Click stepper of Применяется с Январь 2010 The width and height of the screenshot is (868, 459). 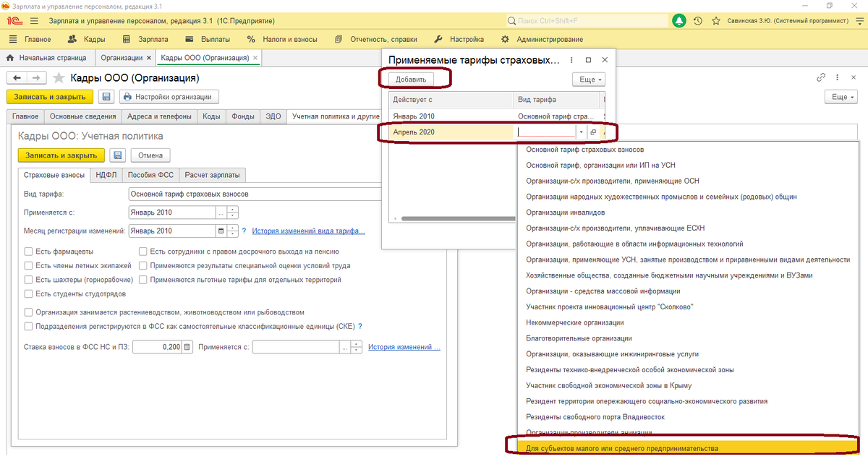click(x=232, y=213)
